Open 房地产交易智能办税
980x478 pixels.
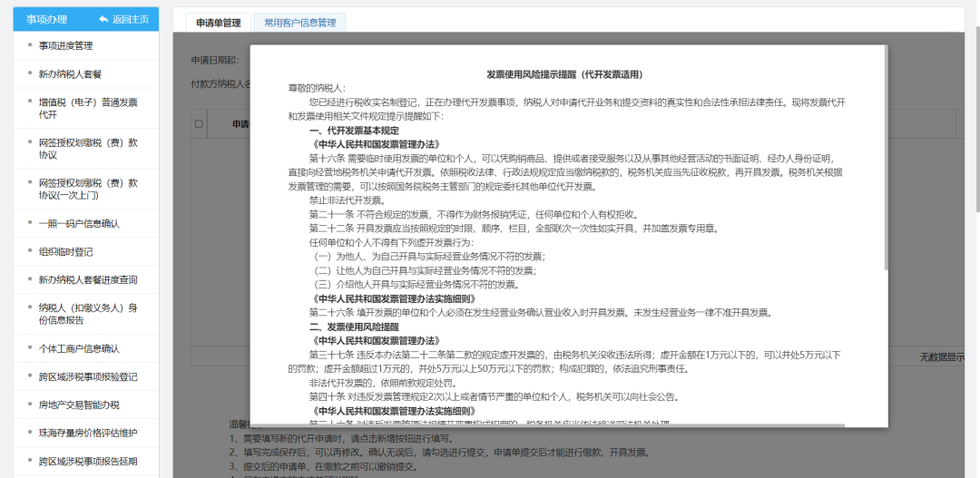[x=79, y=405]
